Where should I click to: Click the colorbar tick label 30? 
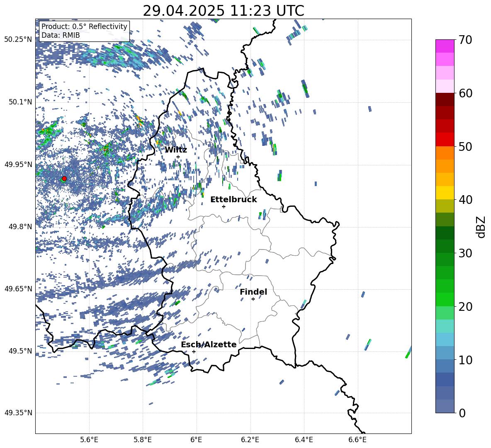tap(465, 253)
